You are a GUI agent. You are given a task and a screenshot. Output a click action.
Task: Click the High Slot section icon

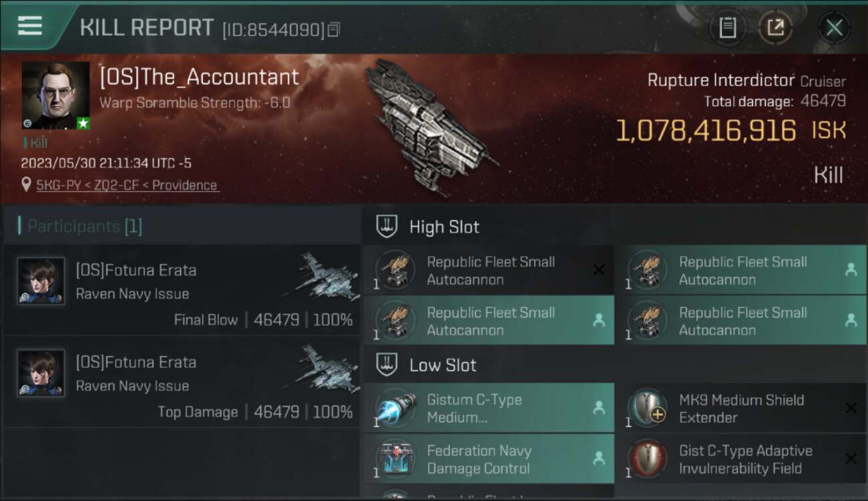(x=387, y=226)
